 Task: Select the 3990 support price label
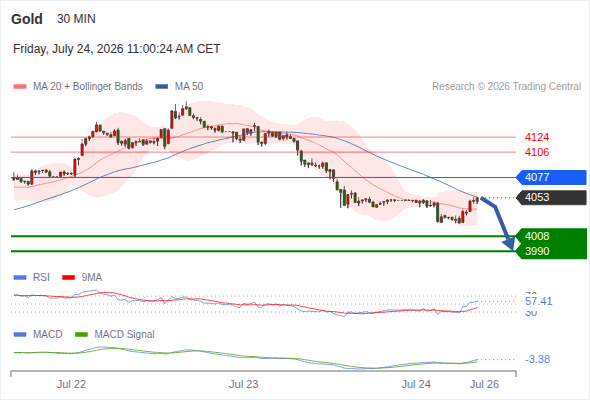pos(537,251)
